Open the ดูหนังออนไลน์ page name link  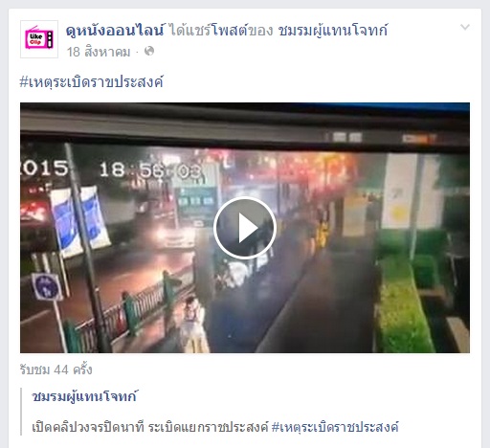[x=115, y=31]
